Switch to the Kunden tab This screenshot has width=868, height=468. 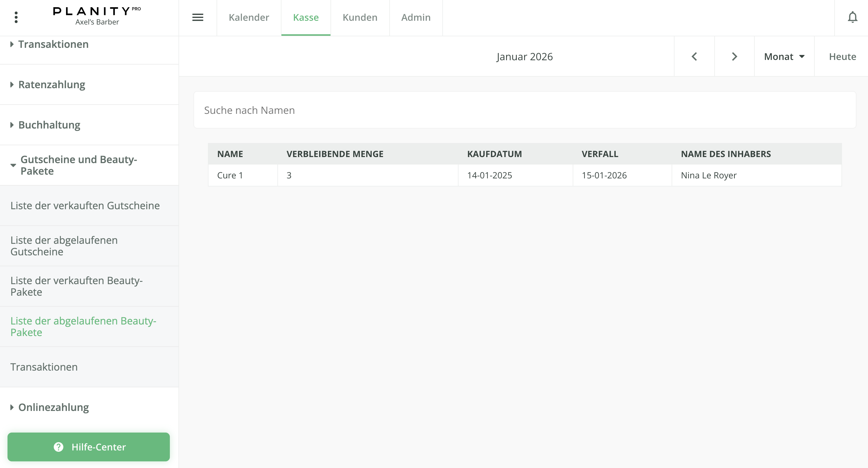360,17
